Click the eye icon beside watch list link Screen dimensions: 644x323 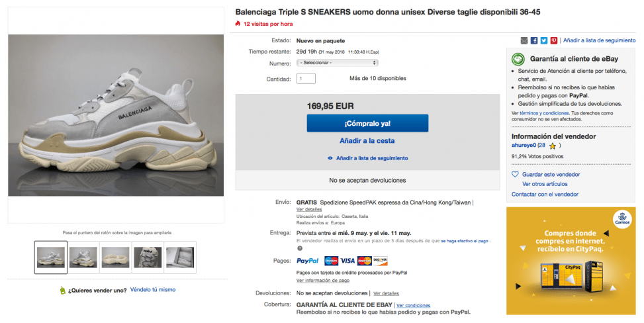[330, 158]
